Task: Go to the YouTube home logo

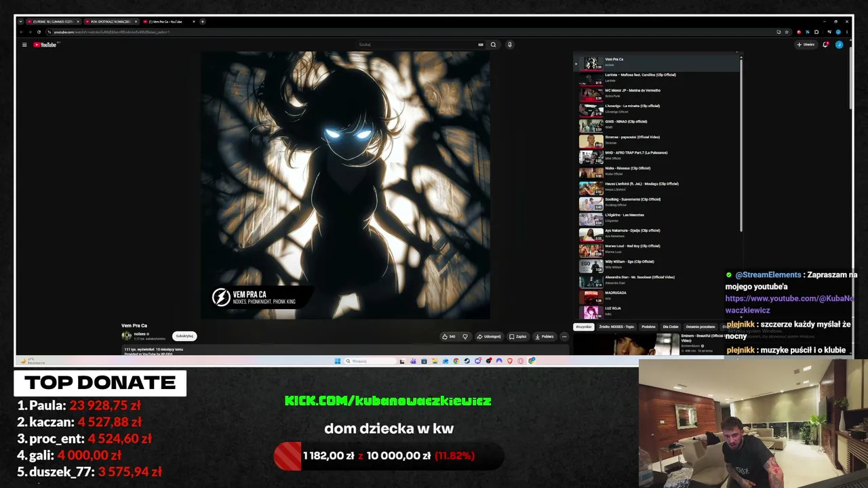Action: coord(46,45)
